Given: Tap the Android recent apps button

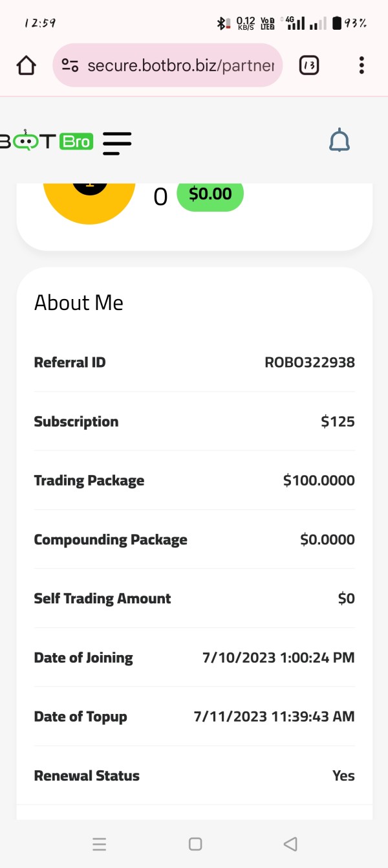Looking at the screenshot, I should pos(99,844).
